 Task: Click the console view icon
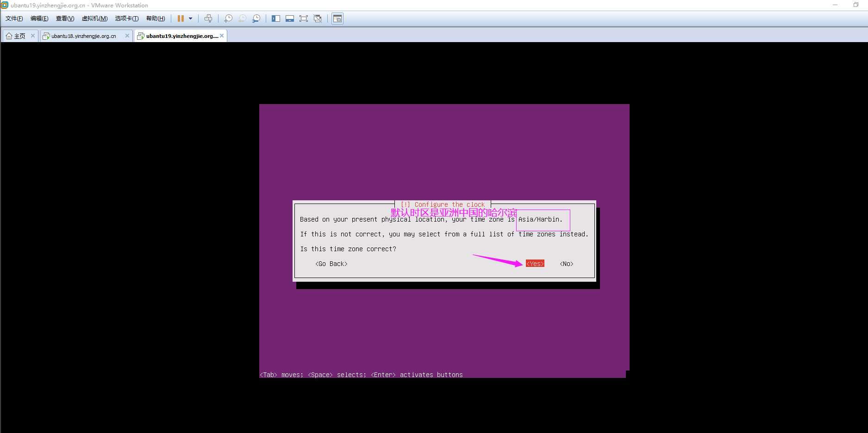337,19
